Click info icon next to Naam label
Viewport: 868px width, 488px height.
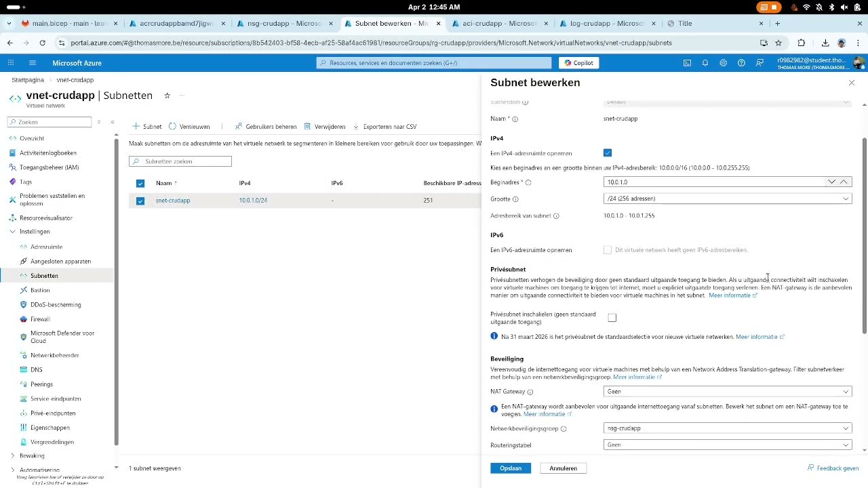(515, 119)
